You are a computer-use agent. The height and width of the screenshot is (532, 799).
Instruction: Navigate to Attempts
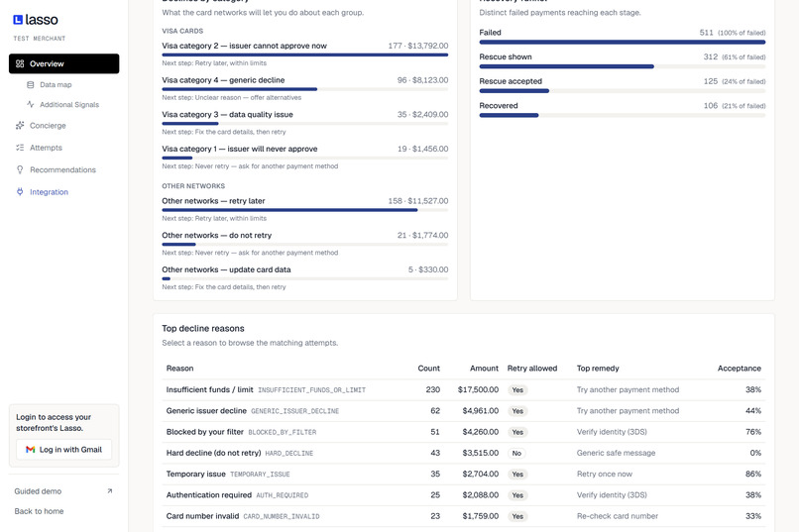click(x=46, y=148)
